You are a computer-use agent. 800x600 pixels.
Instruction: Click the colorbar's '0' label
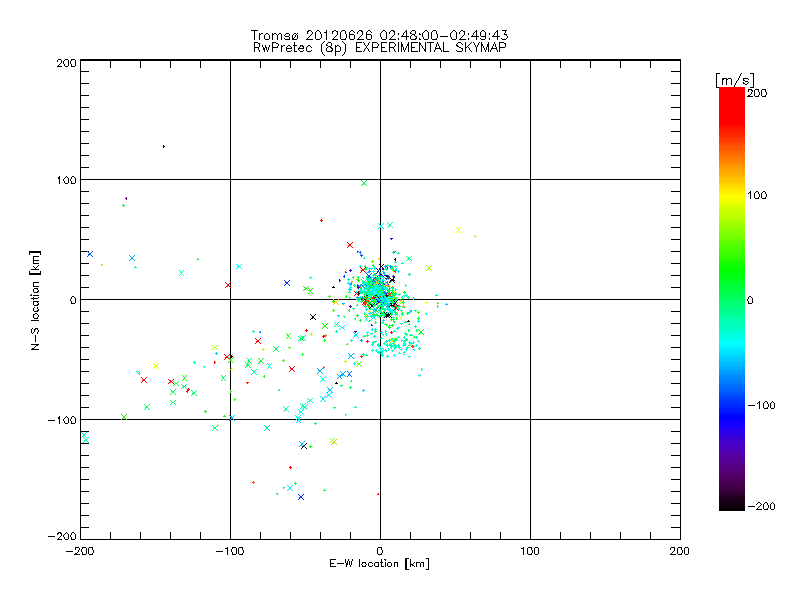pos(750,300)
